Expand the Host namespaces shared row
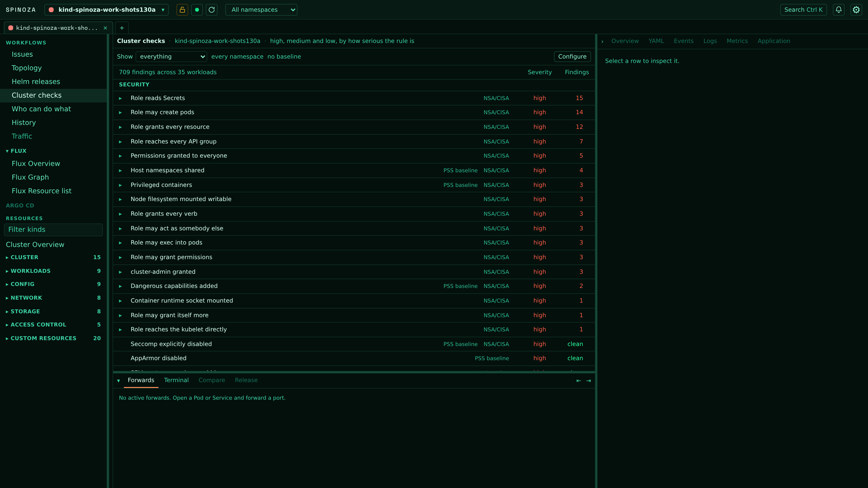Image resolution: width=868 pixels, height=488 pixels. (x=120, y=170)
